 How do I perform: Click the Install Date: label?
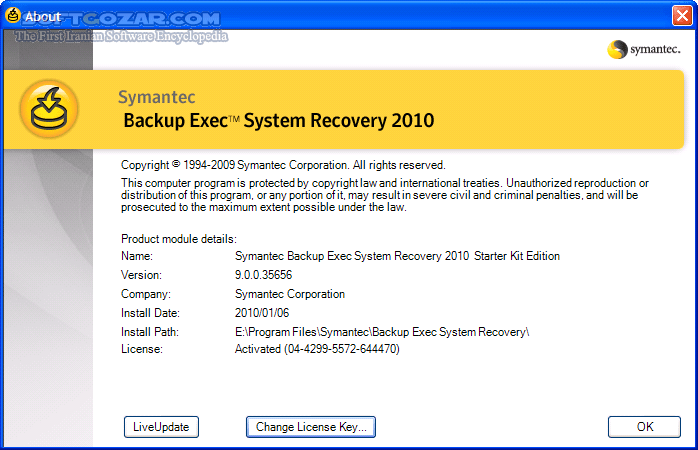[x=150, y=313]
